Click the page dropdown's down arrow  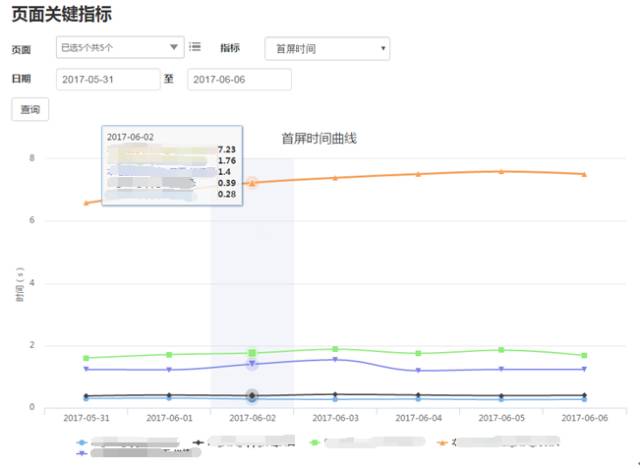175,47
